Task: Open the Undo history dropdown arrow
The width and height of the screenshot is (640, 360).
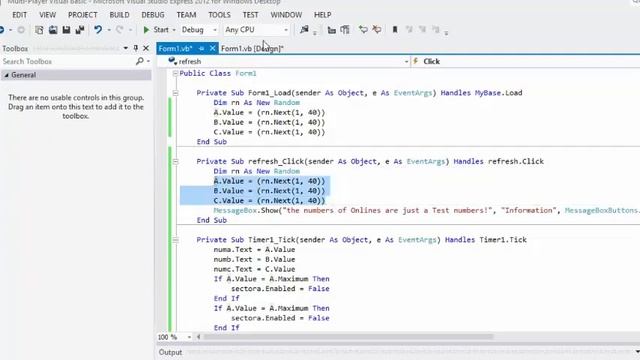Action: pos(109,30)
